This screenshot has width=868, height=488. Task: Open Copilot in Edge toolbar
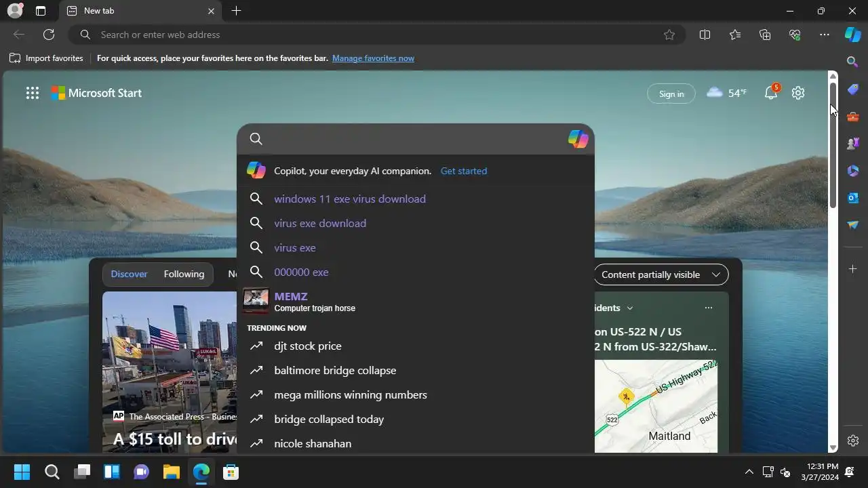(853, 35)
